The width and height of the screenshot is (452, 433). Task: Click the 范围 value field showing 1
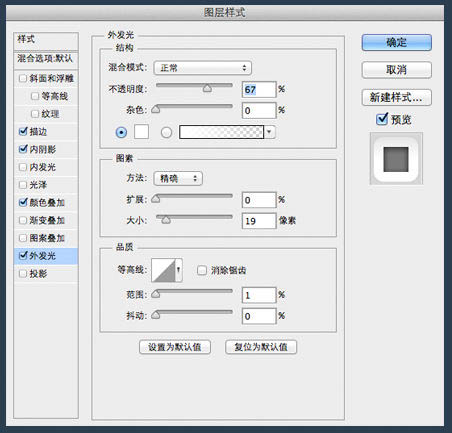click(x=259, y=295)
